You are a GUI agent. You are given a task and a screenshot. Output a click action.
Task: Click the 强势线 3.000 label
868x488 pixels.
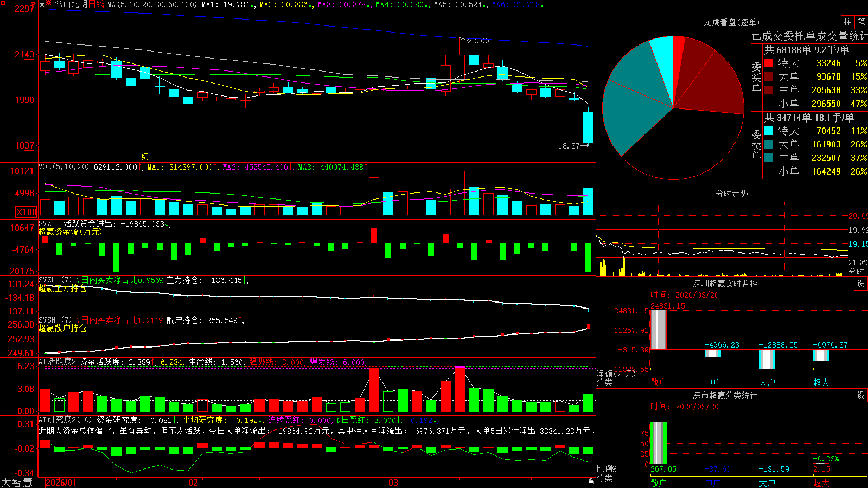pos(277,362)
